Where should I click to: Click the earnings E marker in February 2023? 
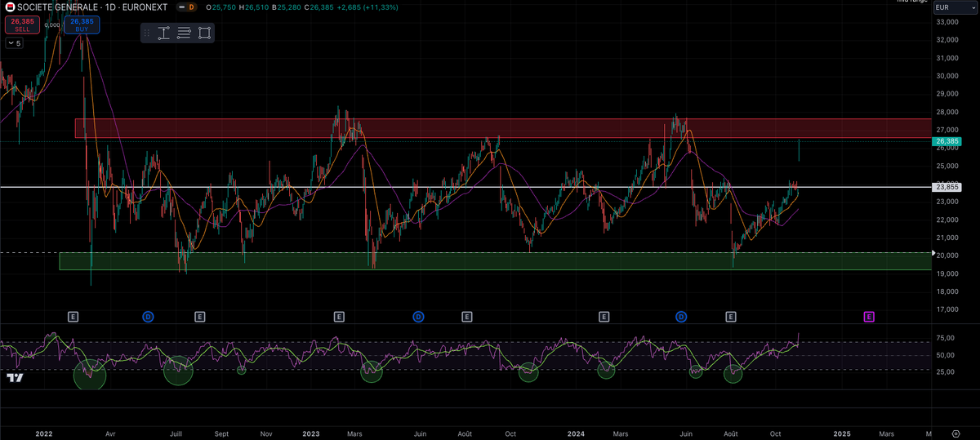click(x=339, y=316)
